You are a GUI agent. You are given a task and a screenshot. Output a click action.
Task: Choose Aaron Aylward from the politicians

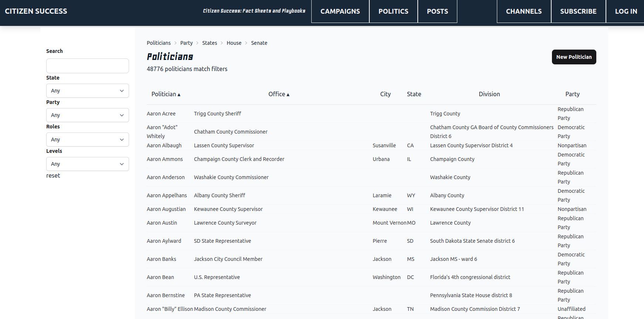pyautogui.click(x=164, y=241)
